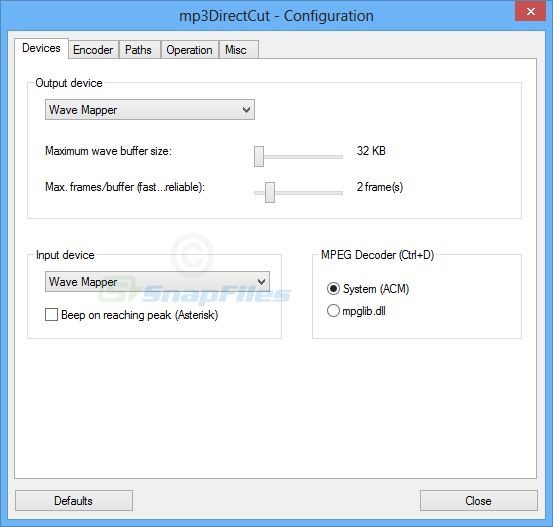Image resolution: width=553 pixels, height=527 pixels.
Task: Click the 32 KB buffer value
Action: [x=371, y=151]
